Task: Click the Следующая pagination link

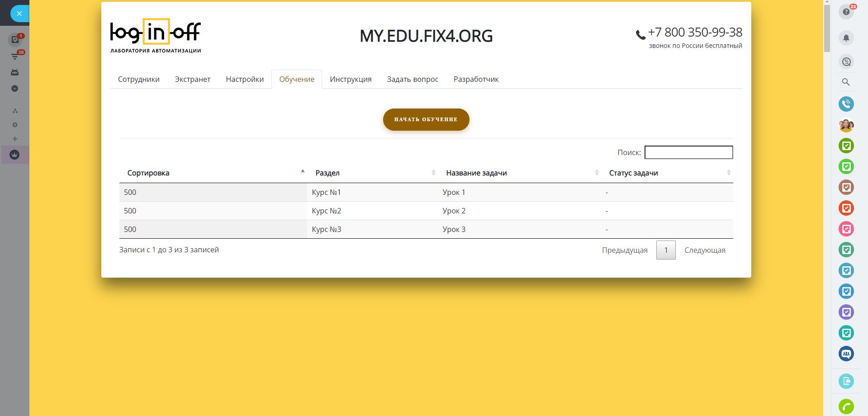Action: click(704, 250)
